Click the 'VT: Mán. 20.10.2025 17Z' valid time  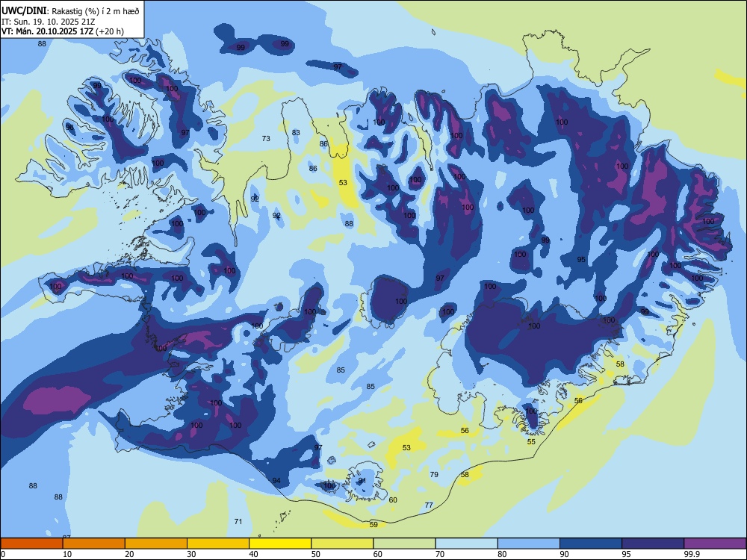pos(47,31)
